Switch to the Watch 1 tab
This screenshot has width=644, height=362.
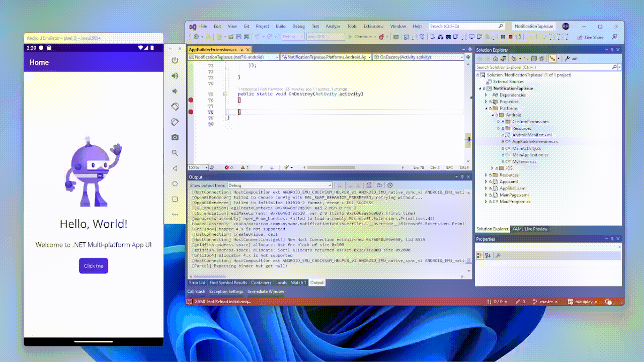[298, 283]
